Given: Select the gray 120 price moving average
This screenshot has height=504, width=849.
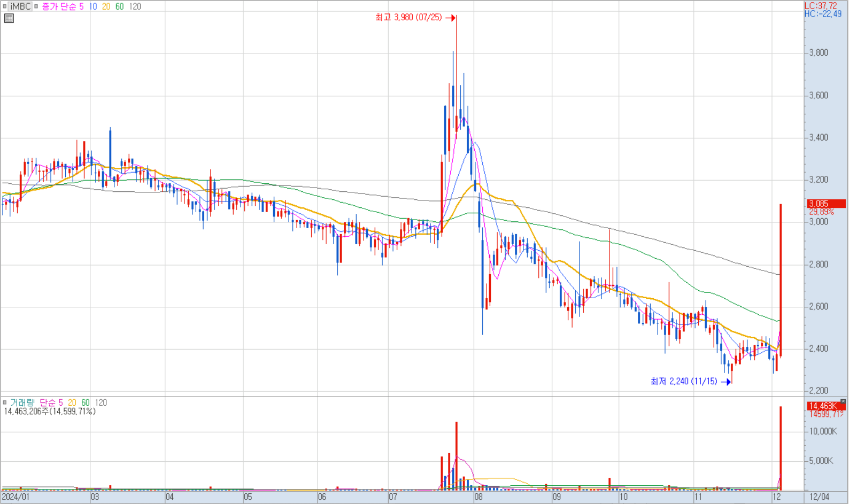Looking at the screenshot, I should tap(135, 6).
